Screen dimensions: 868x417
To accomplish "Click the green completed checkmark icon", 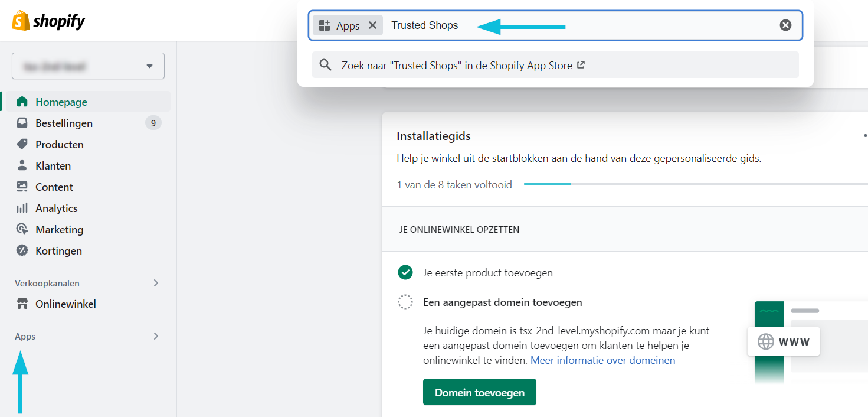I will click(405, 272).
